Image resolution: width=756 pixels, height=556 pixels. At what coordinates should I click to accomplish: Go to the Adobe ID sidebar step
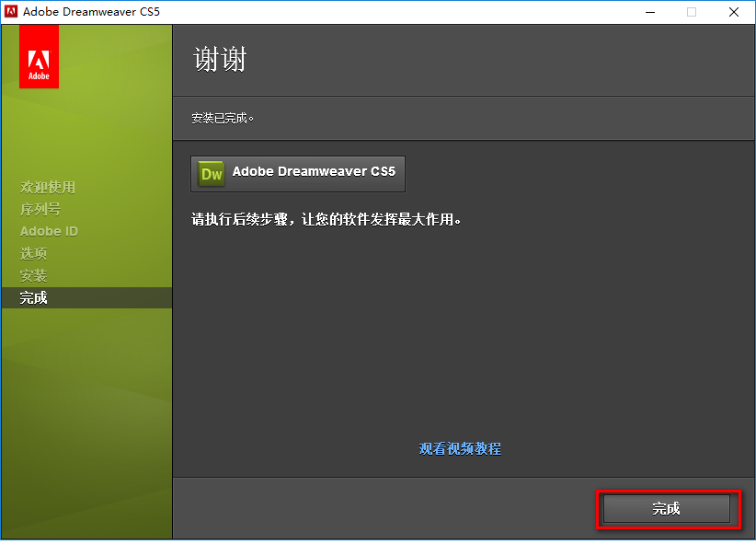click(49, 231)
